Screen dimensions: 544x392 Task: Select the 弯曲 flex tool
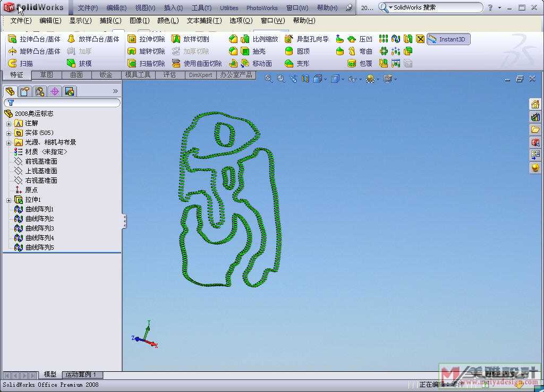(x=360, y=52)
